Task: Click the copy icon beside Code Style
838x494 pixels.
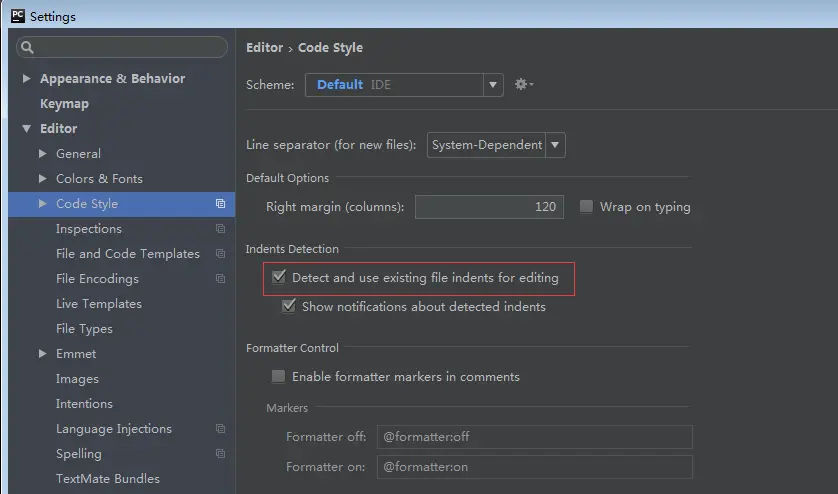Action: (x=220, y=204)
